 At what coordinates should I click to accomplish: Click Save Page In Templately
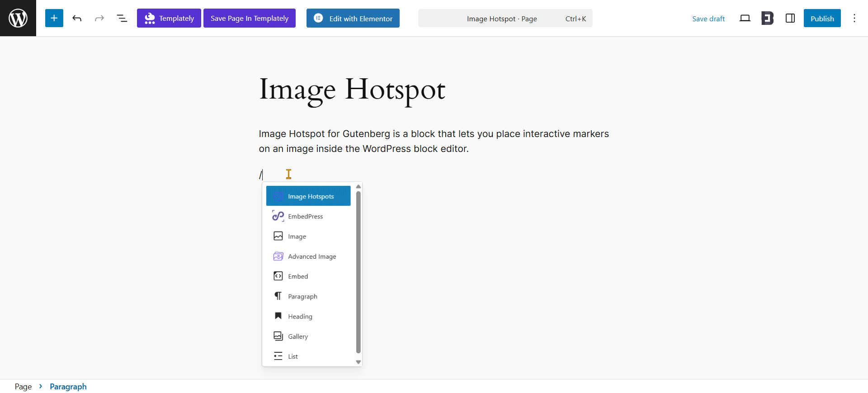(250, 18)
